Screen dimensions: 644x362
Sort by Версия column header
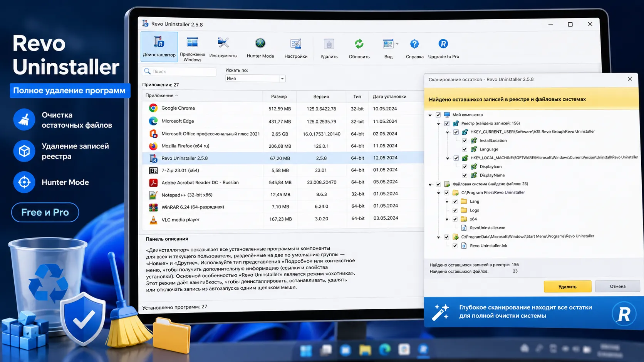(321, 96)
